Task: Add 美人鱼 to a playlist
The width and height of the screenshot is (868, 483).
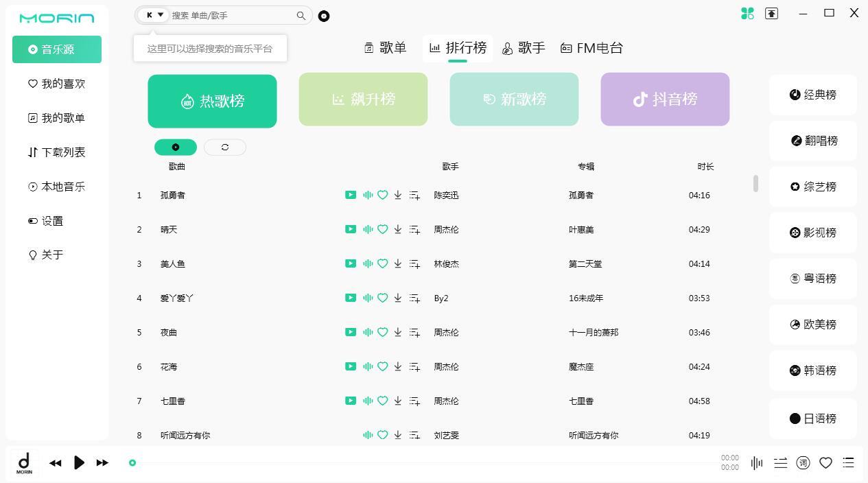Action: point(414,264)
